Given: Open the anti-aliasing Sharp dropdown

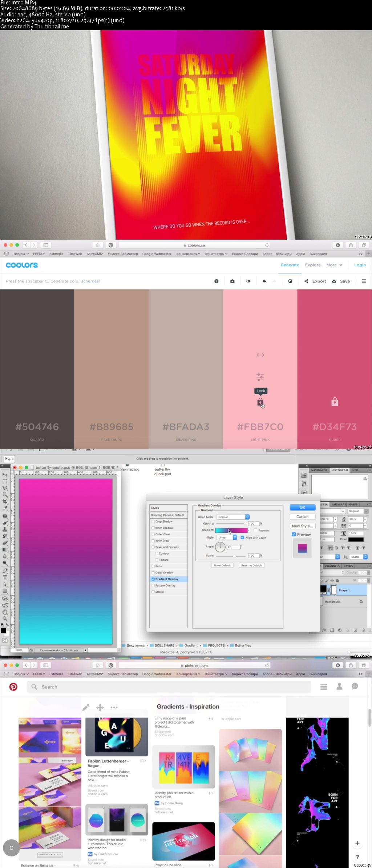Looking at the screenshot, I should point(359,557).
